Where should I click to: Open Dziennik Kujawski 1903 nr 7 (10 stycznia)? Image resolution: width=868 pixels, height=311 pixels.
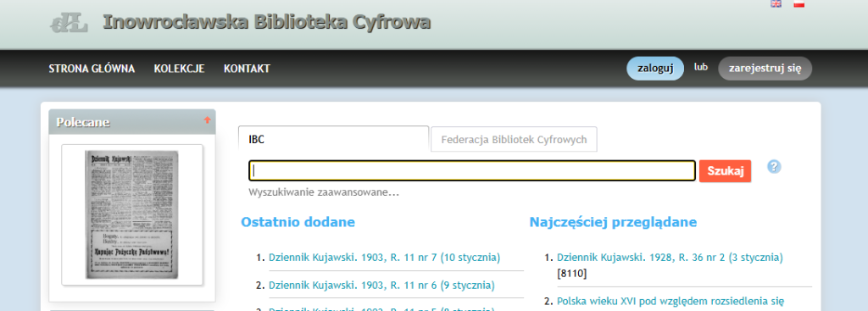384,258
